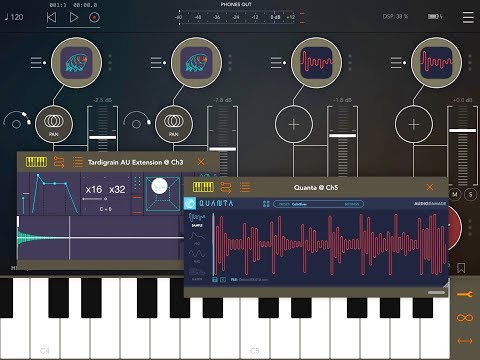Screen dimensions: 480x360
Task: Show keyboard in Tardigrain window
Action: (x=36, y=162)
